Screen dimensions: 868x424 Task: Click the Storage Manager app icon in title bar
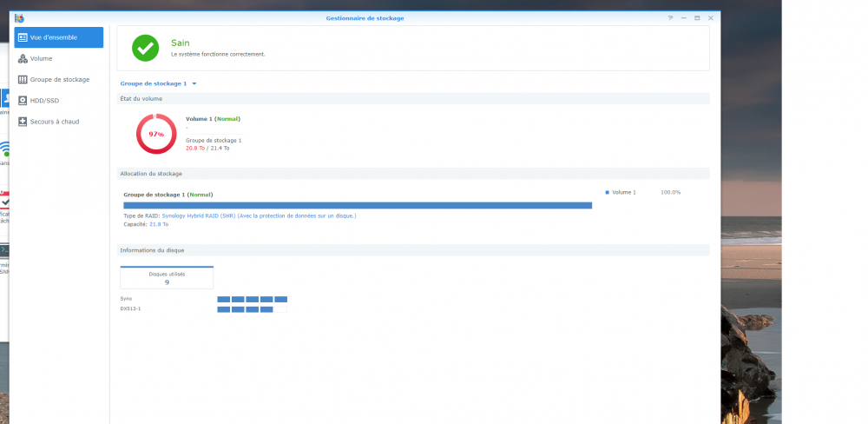click(x=19, y=18)
